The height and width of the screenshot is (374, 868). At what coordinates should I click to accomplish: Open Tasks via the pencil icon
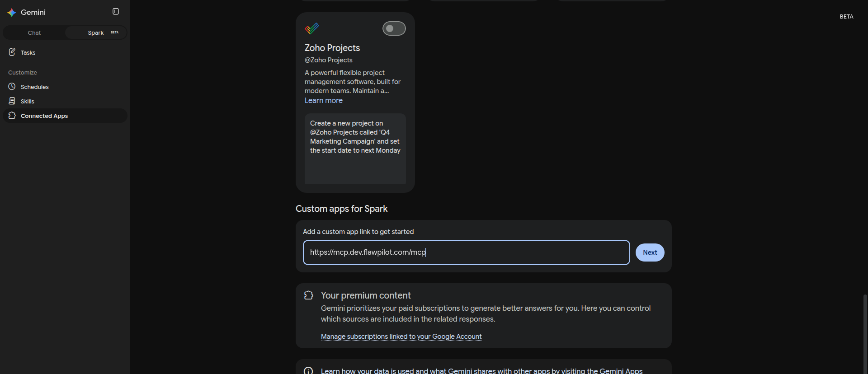[x=12, y=52]
